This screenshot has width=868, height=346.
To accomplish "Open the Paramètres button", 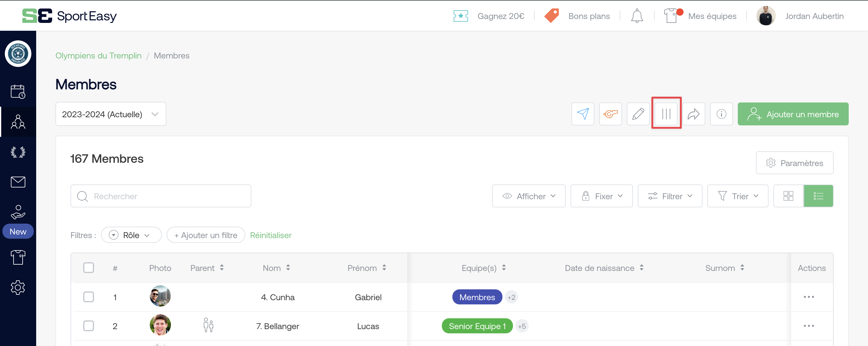I will click(x=794, y=163).
